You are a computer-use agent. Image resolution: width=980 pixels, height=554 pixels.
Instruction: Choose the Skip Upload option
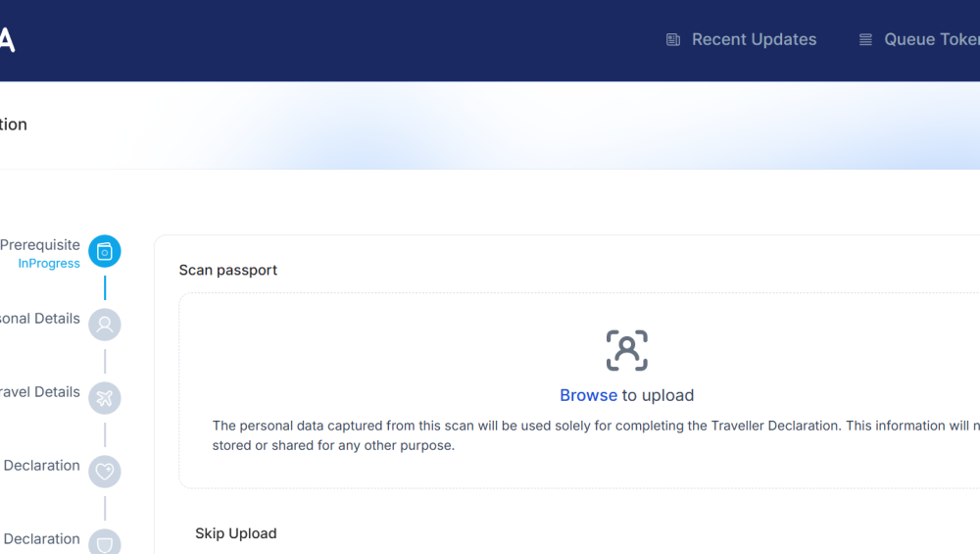[x=236, y=533]
